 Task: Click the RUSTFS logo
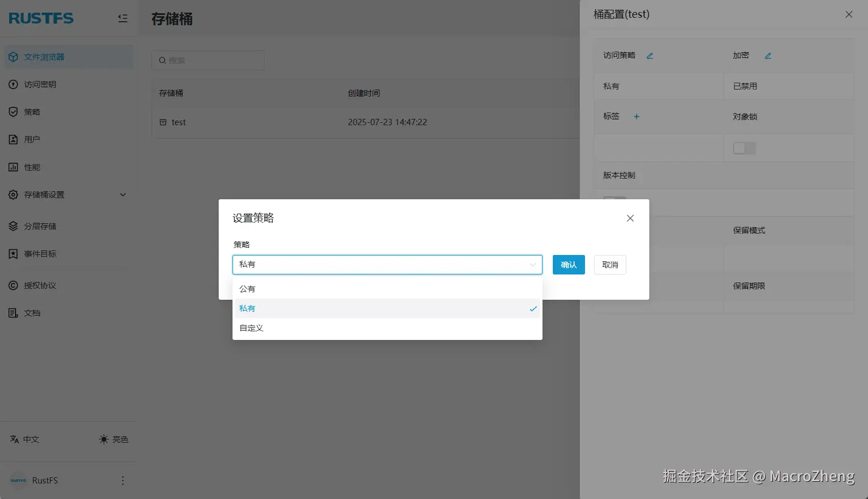pyautogui.click(x=41, y=18)
